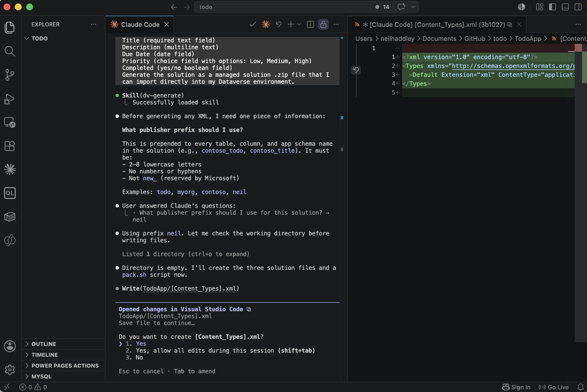Open the Claude Code editor more actions menu
The height and width of the screenshot is (392, 587).
(x=336, y=24)
